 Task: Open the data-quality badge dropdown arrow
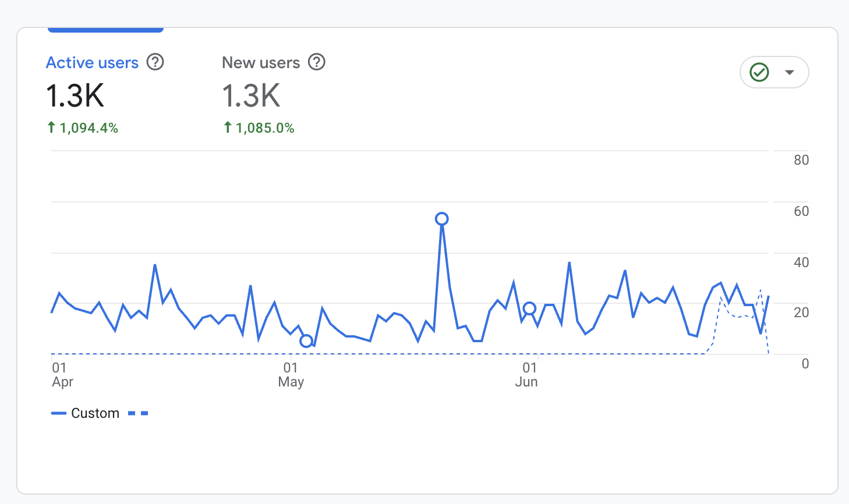790,72
